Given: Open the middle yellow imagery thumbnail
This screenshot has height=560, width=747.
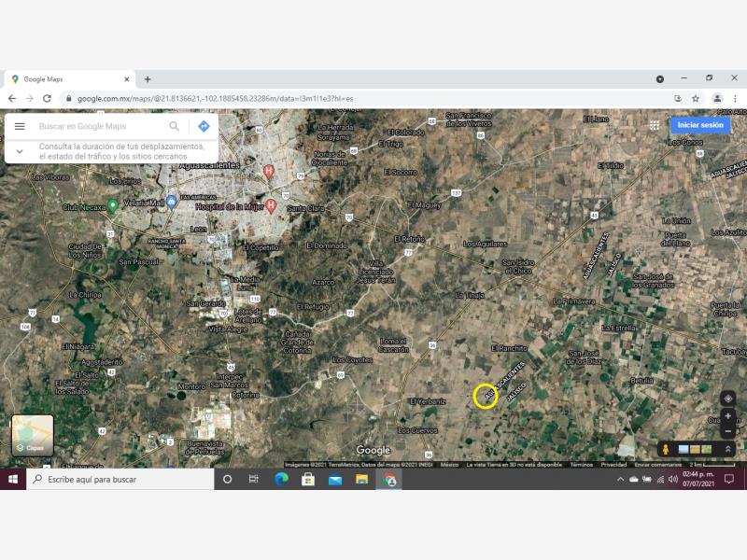Looking at the screenshot, I should pos(695,449).
